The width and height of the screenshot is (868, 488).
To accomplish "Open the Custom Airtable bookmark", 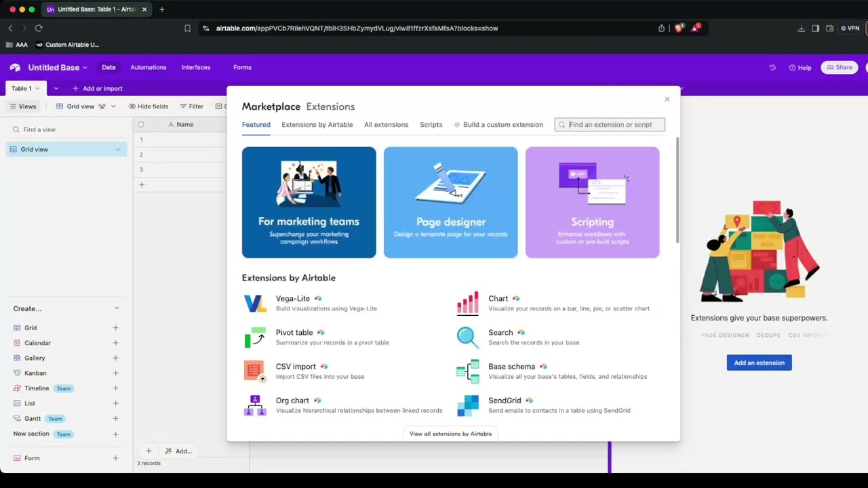I will click(67, 45).
